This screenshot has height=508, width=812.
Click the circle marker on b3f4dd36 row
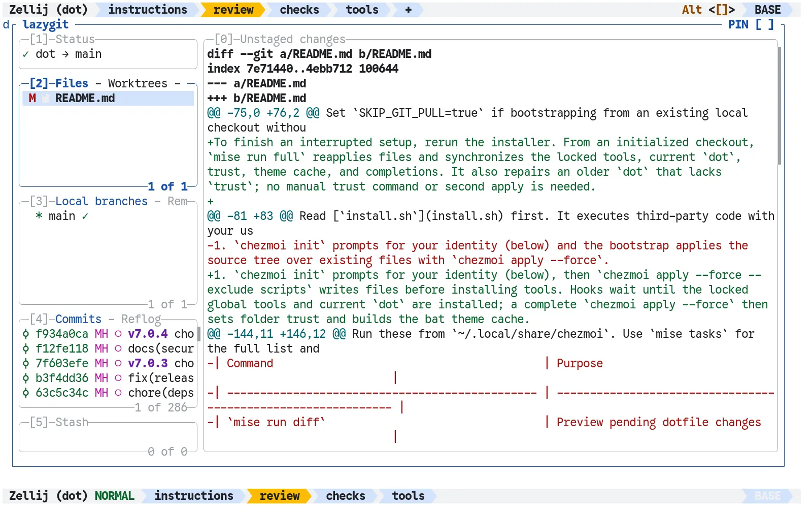tap(118, 378)
